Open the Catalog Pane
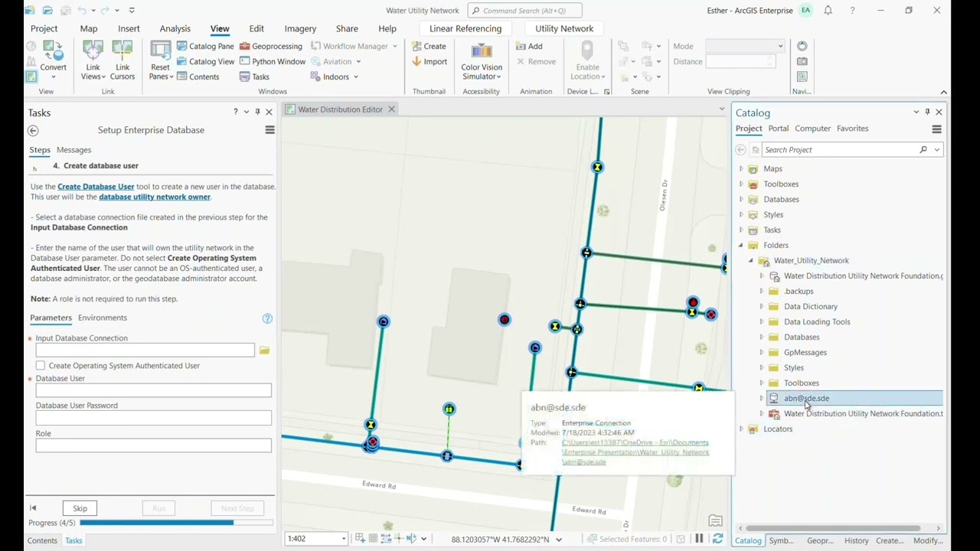The height and width of the screenshot is (551, 980). tap(205, 46)
